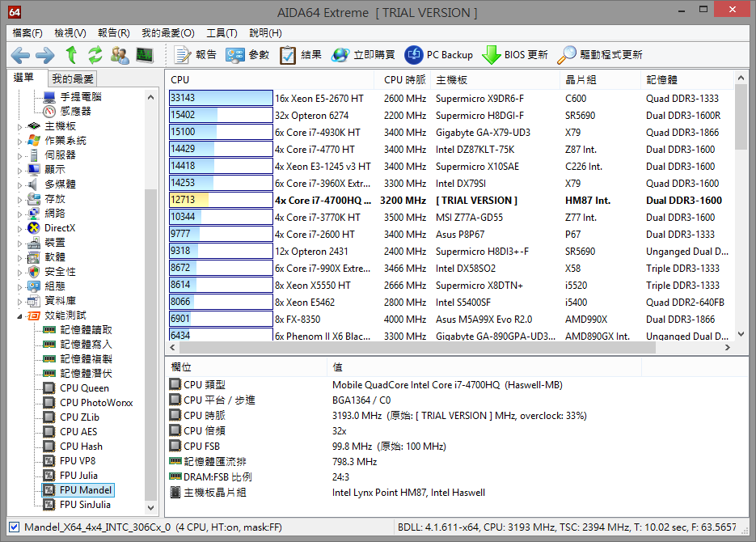
Task: Select DirectX icon in the tree
Action: 34,228
